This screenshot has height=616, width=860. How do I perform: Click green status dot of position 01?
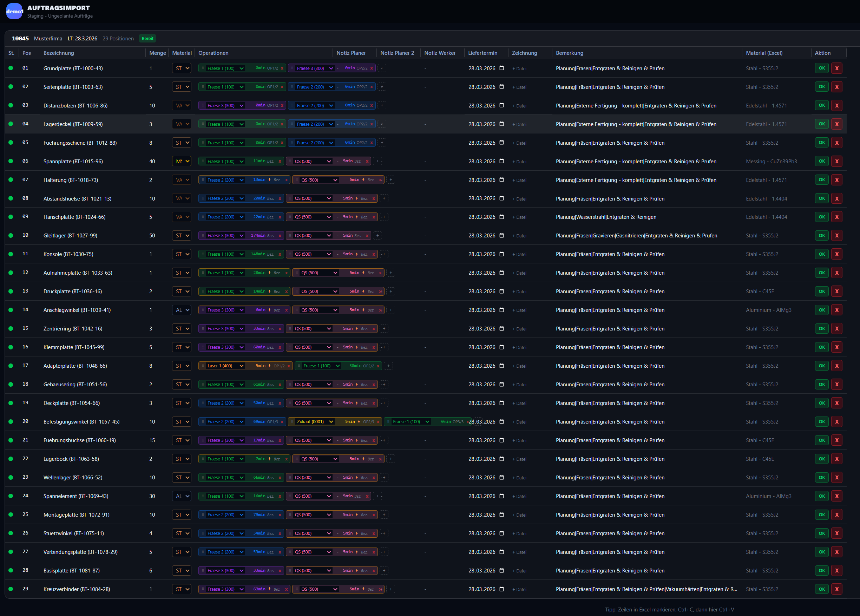[x=11, y=68]
